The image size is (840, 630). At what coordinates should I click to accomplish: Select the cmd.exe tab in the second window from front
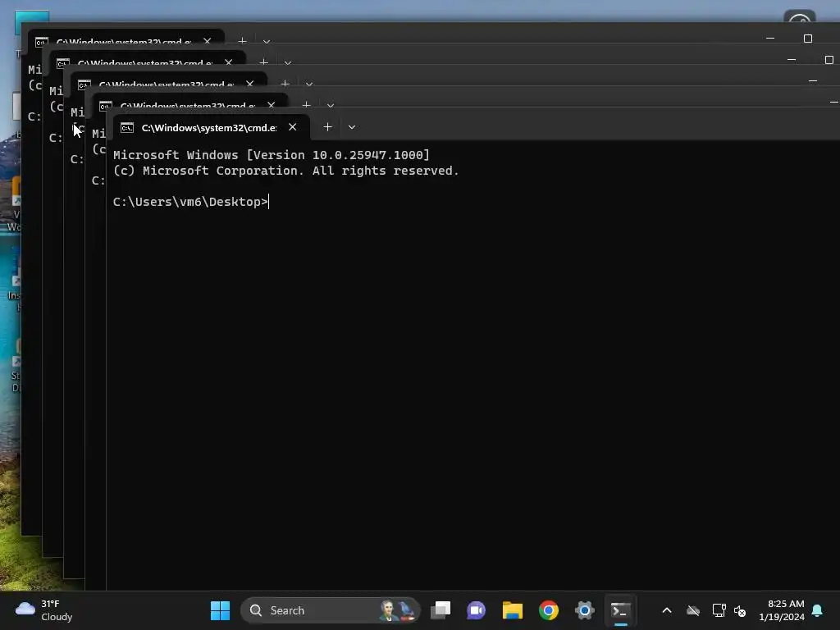(x=189, y=101)
